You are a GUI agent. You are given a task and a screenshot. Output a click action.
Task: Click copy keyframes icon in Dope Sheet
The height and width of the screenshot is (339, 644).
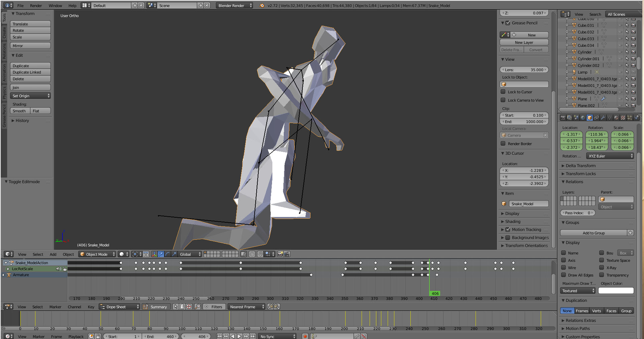coord(270,307)
